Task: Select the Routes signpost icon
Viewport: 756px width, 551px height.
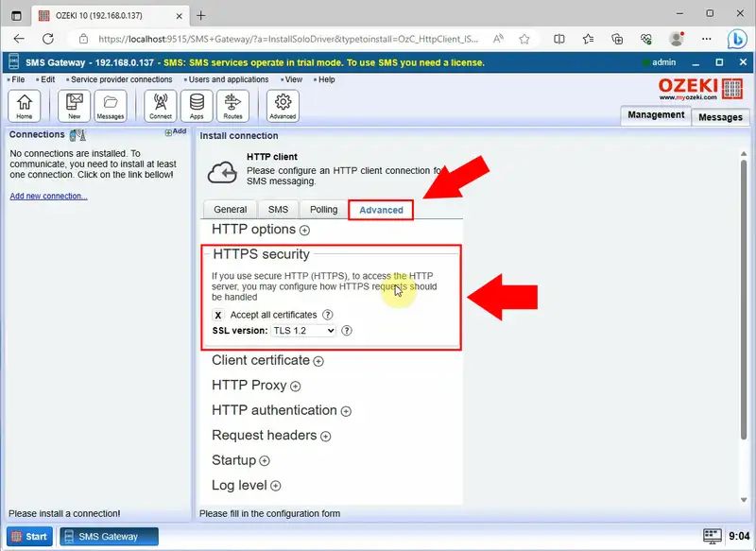Action: (x=232, y=105)
